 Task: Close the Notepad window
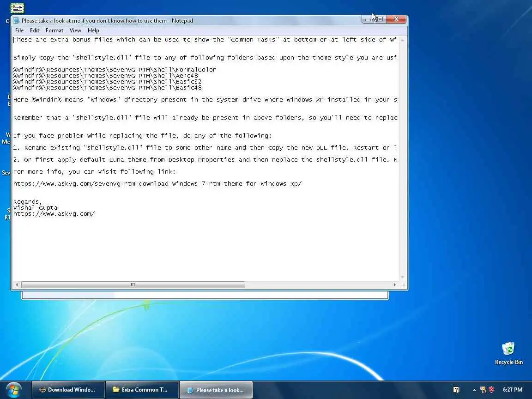396,19
